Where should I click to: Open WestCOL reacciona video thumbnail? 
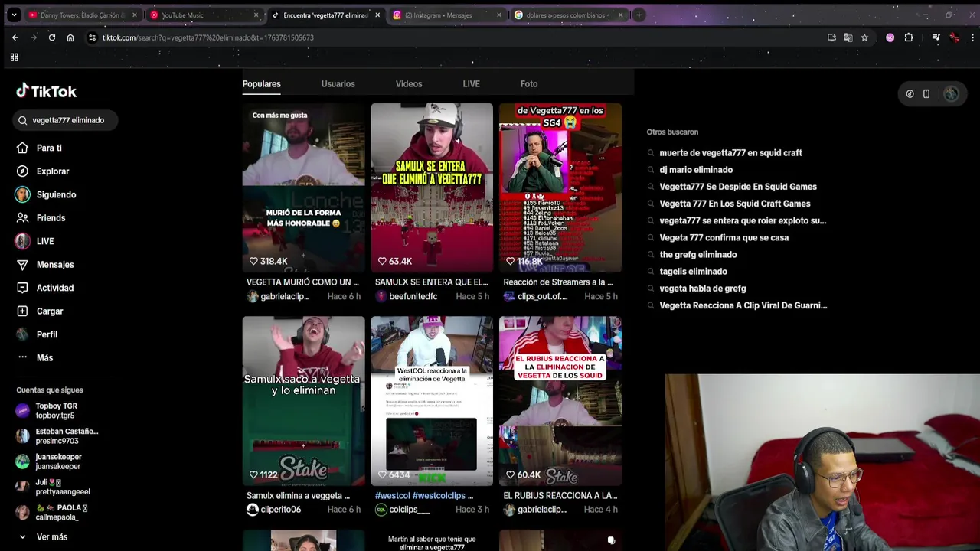pos(432,401)
